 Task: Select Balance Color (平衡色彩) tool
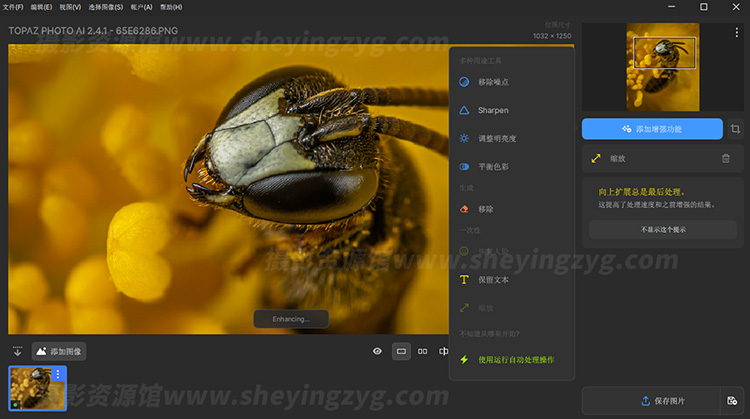click(492, 166)
